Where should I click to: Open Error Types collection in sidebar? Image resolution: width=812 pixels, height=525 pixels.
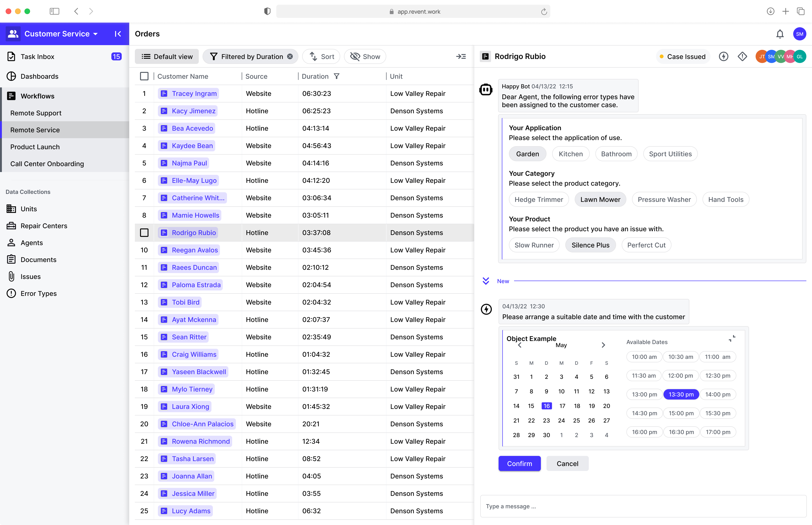[x=38, y=294]
